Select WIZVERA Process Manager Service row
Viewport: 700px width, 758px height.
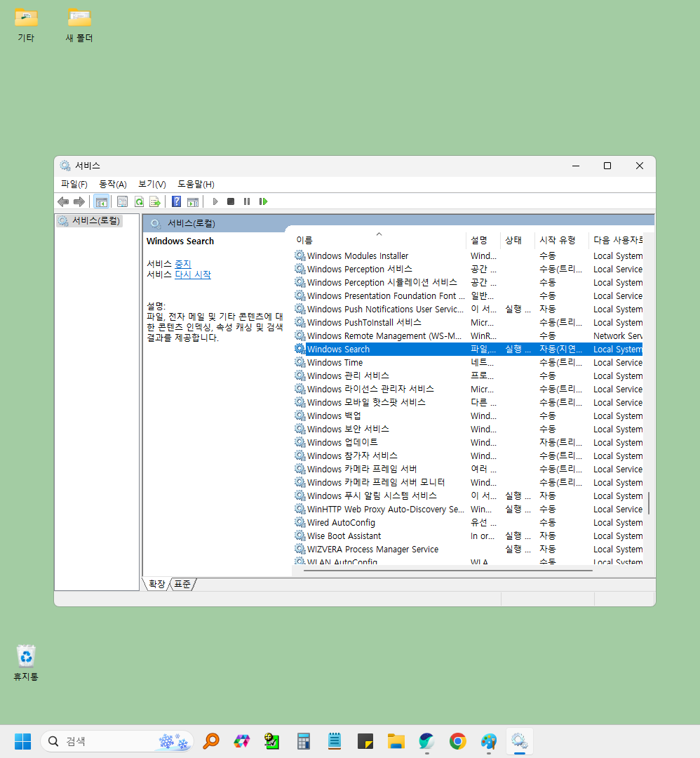468,549
